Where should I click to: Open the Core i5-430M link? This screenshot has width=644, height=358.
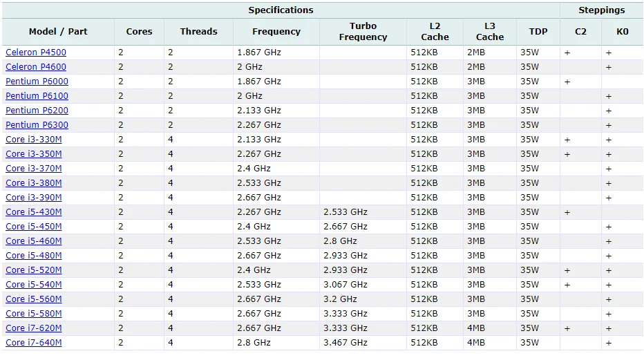(34, 212)
